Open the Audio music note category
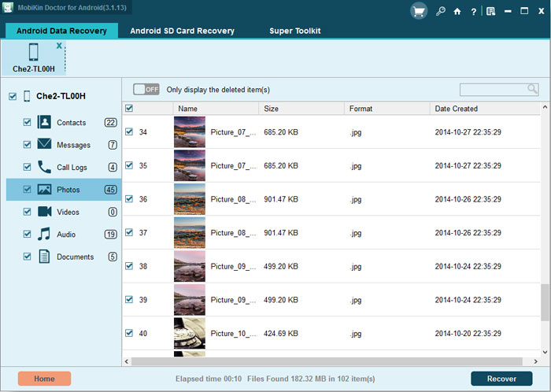Viewport: 551px width, 392px height. 44,234
